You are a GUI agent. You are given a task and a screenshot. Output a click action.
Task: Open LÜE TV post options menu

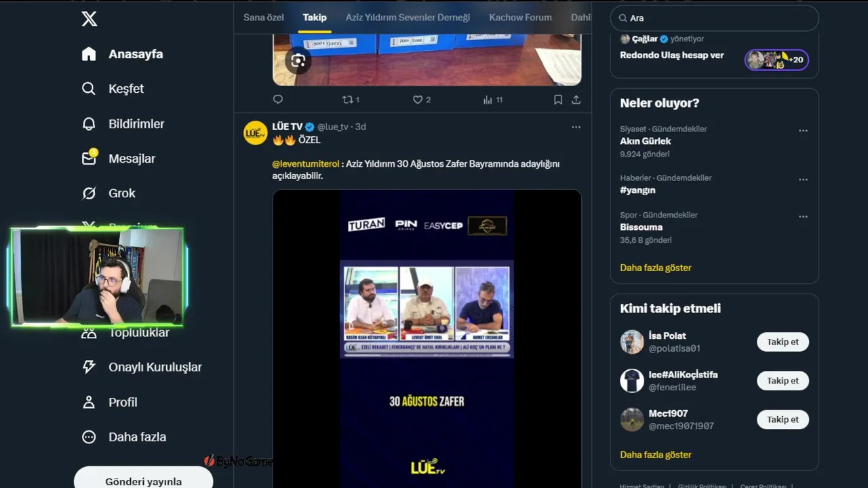[576, 127]
